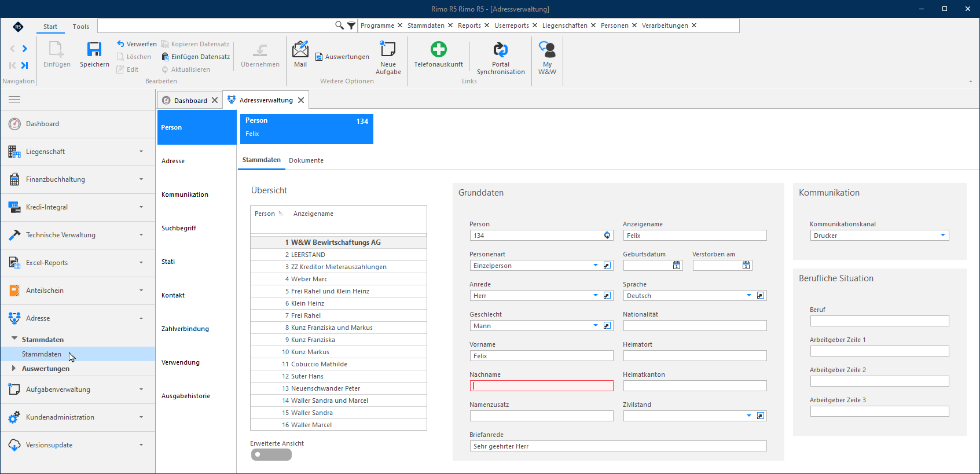Open Geschlecht dropdown arrow
Screen dimensions: 980x474
(x=596, y=326)
